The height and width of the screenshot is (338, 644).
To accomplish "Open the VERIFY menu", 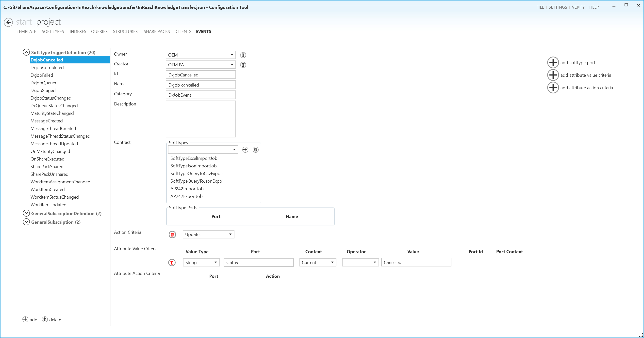I will (578, 7).
